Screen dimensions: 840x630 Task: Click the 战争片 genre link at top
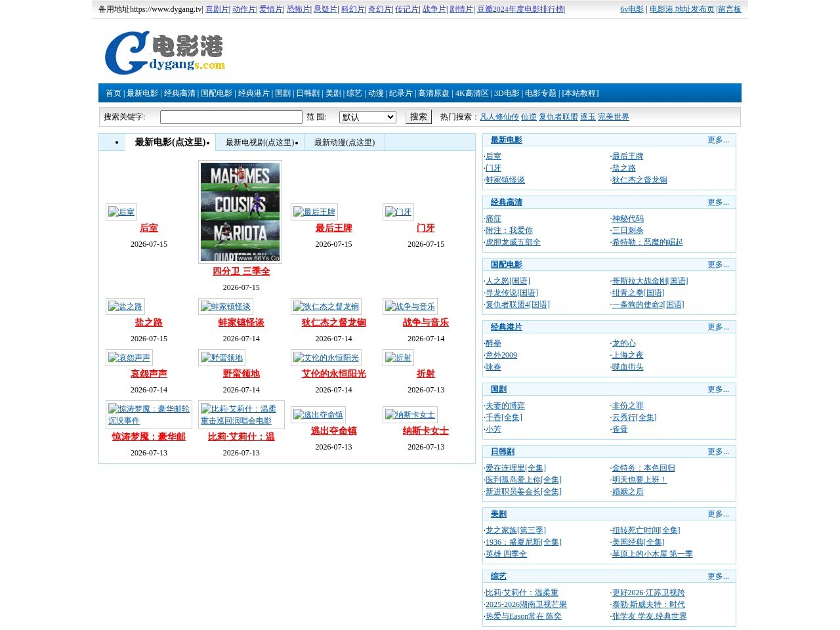434,9
